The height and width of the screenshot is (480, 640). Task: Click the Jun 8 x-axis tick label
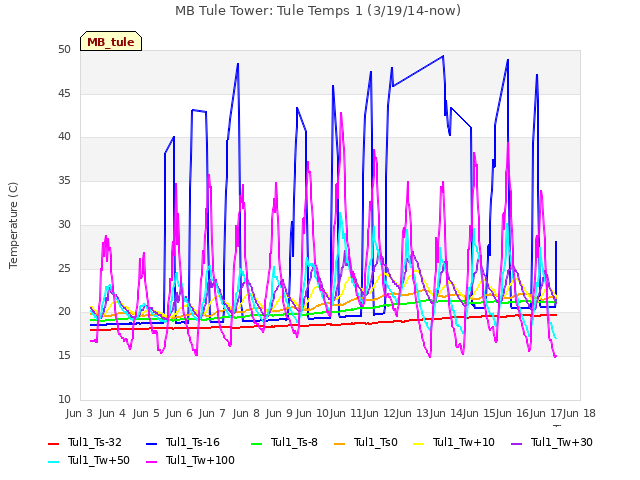coord(246,413)
